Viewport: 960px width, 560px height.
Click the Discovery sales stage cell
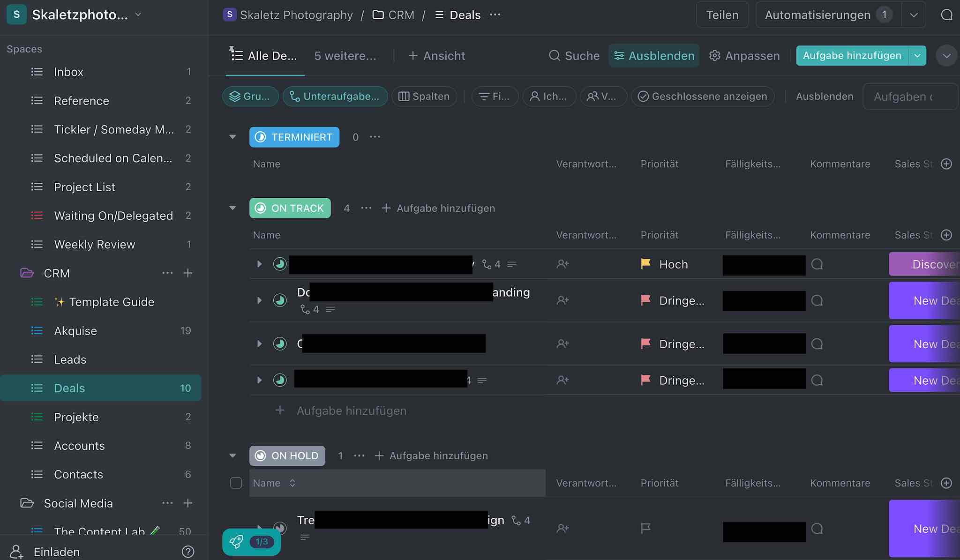[x=924, y=264]
